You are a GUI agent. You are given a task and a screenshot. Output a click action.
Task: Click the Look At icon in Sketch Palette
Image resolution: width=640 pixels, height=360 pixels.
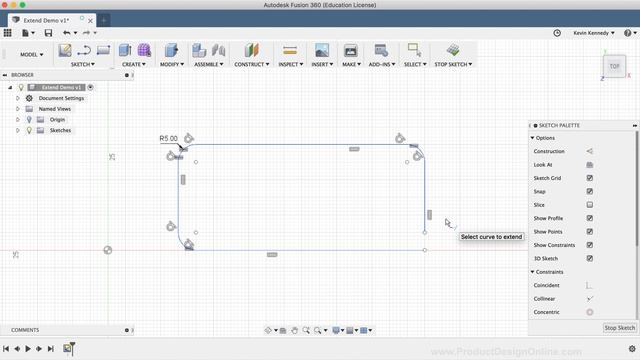(x=589, y=164)
